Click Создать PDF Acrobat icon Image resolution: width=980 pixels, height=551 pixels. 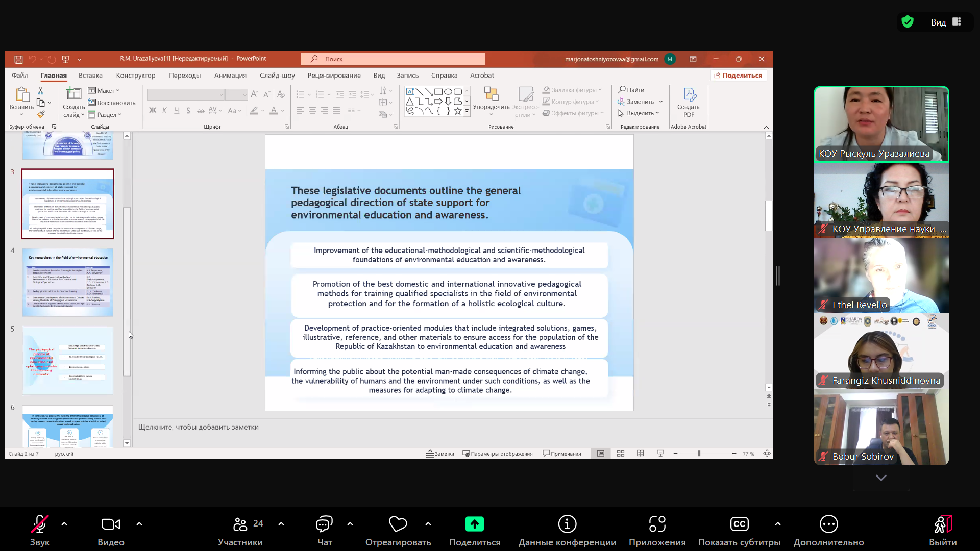[689, 94]
